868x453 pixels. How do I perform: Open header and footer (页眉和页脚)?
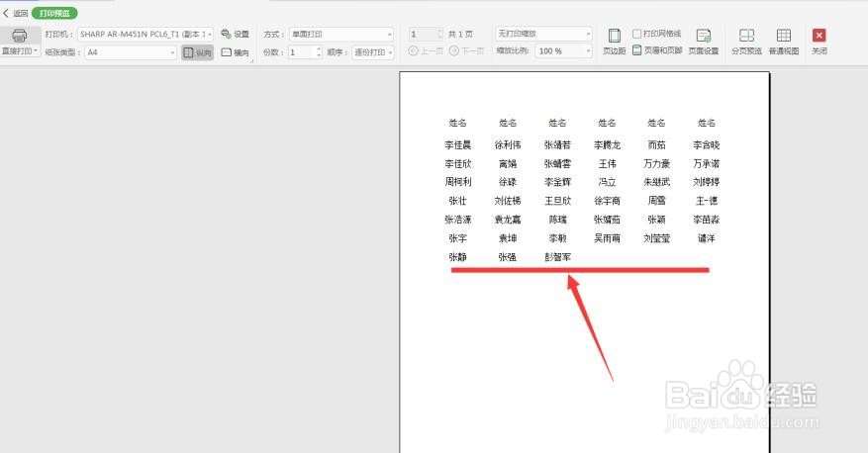657,50
